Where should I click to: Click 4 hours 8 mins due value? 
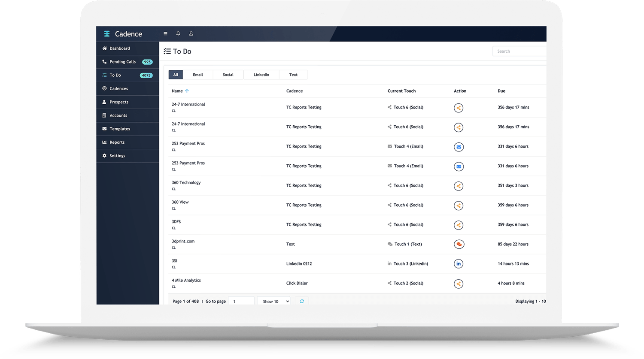pyautogui.click(x=511, y=284)
